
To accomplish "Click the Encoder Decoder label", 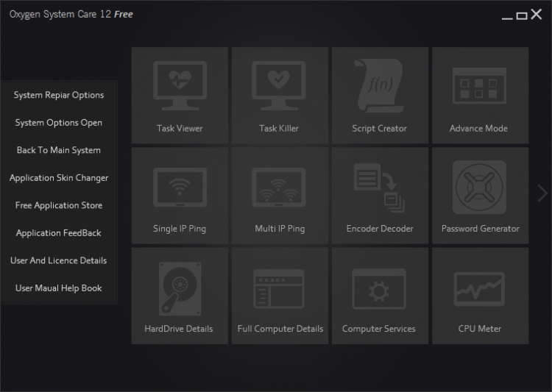I will [380, 229].
